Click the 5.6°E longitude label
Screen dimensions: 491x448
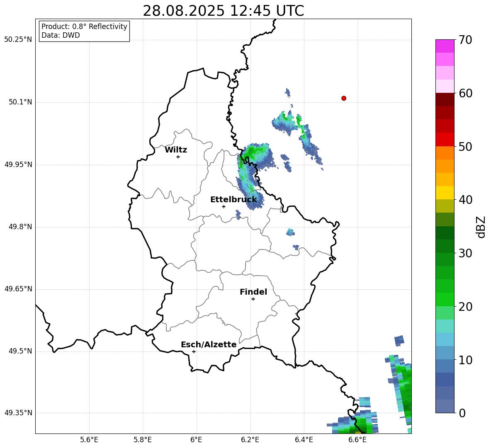pyautogui.click(x=89, y=440)
